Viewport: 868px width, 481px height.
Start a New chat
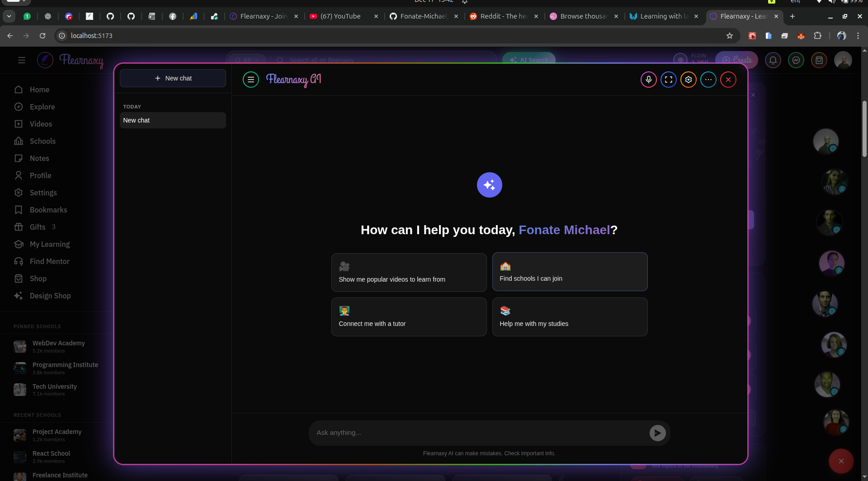(x=173, y=78)
